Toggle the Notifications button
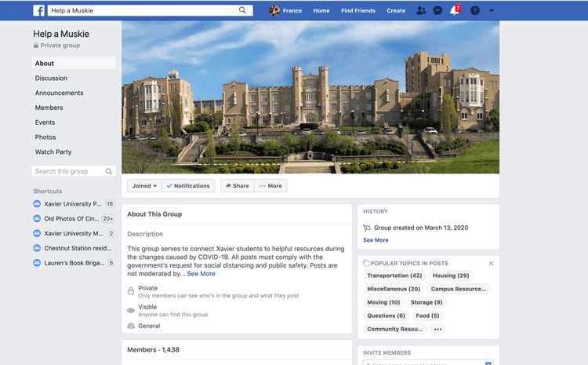588x365 pixels. 188,186
